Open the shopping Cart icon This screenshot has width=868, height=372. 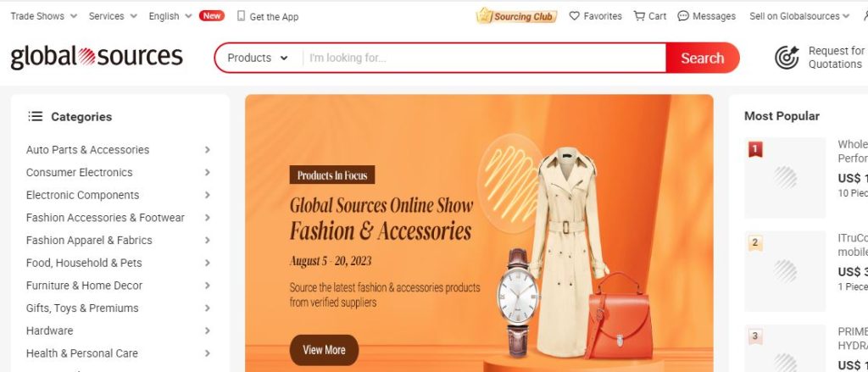click(639, 16)
